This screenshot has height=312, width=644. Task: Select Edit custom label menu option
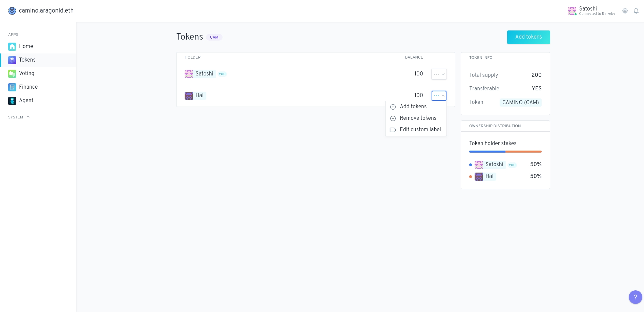(x=420, y=130)
